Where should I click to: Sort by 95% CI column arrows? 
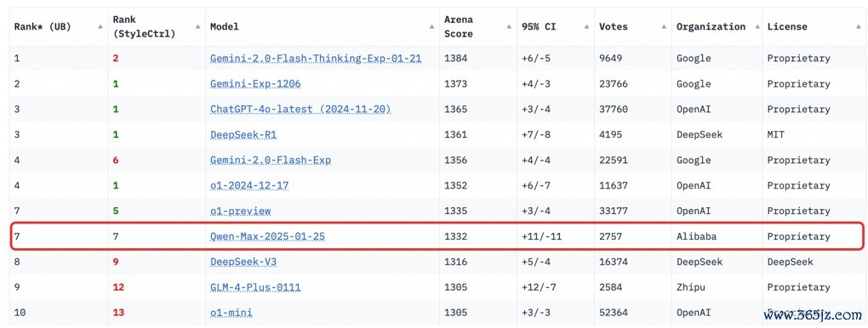click(586, 26)
